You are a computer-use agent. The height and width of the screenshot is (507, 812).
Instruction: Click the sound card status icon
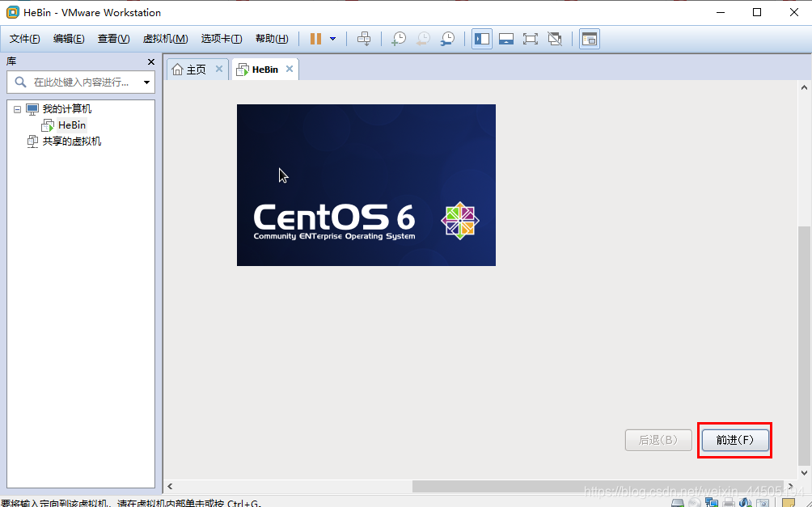point(745,503)
